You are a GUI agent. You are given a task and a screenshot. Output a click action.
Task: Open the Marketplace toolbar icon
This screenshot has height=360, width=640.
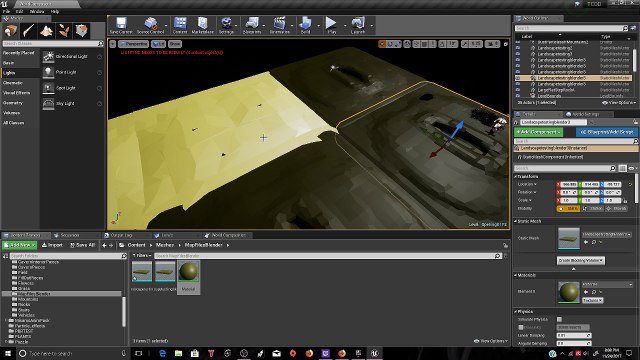pyautogui.click(x=202, y=25)
